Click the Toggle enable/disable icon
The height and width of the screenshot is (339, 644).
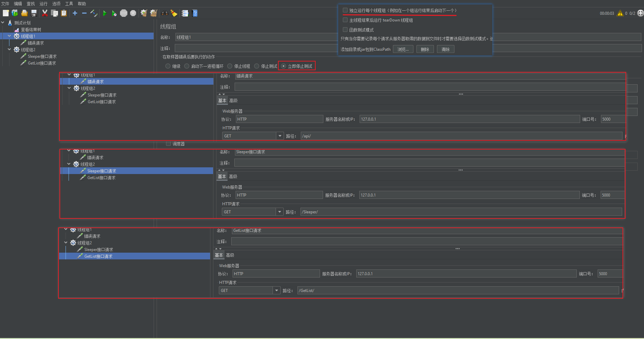[94, 13]
